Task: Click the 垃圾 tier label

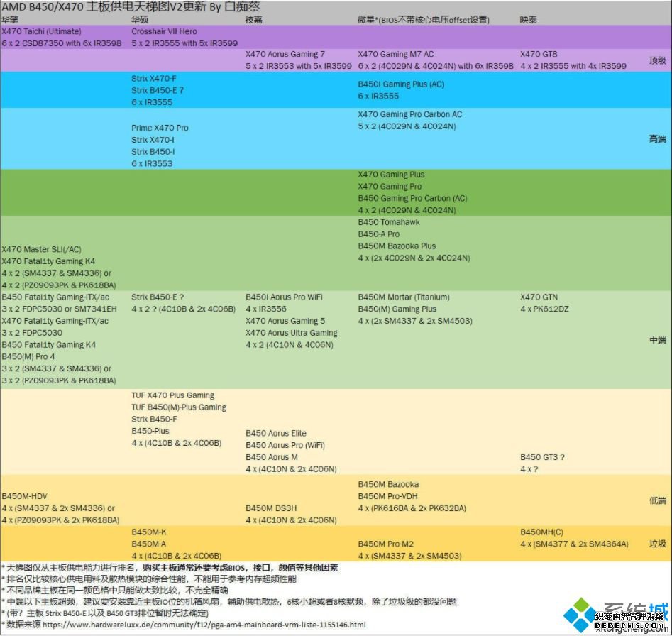Action: 657,544
